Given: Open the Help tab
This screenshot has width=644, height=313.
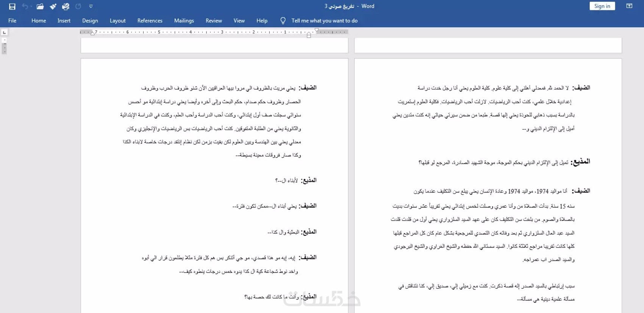Looking at the screenshot, I should click(x=262, y=20).
